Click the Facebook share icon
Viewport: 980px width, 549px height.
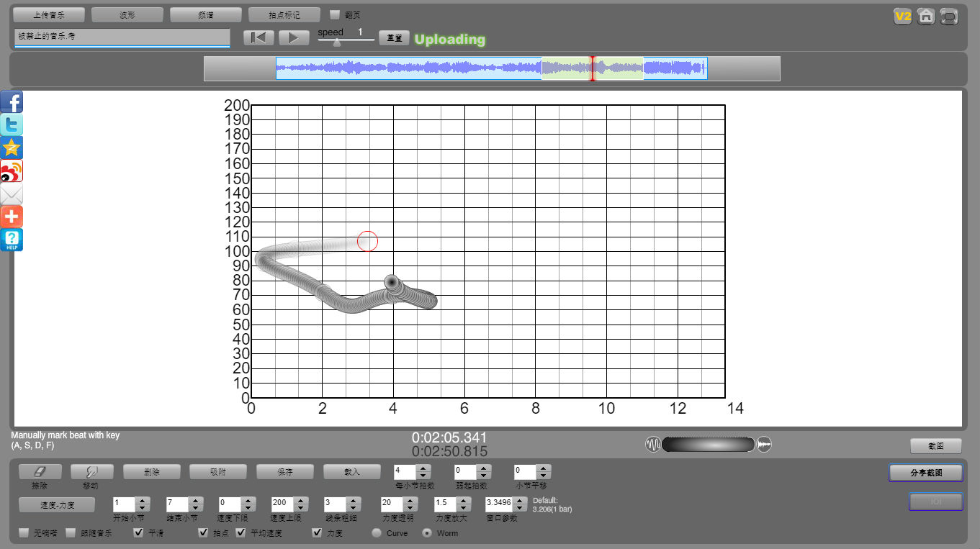click(12, 102)
